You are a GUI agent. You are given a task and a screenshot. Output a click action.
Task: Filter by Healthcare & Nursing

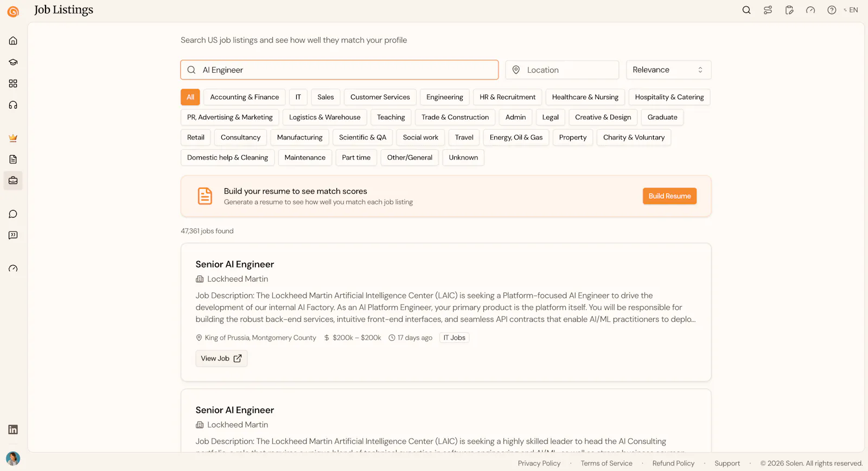585,97
